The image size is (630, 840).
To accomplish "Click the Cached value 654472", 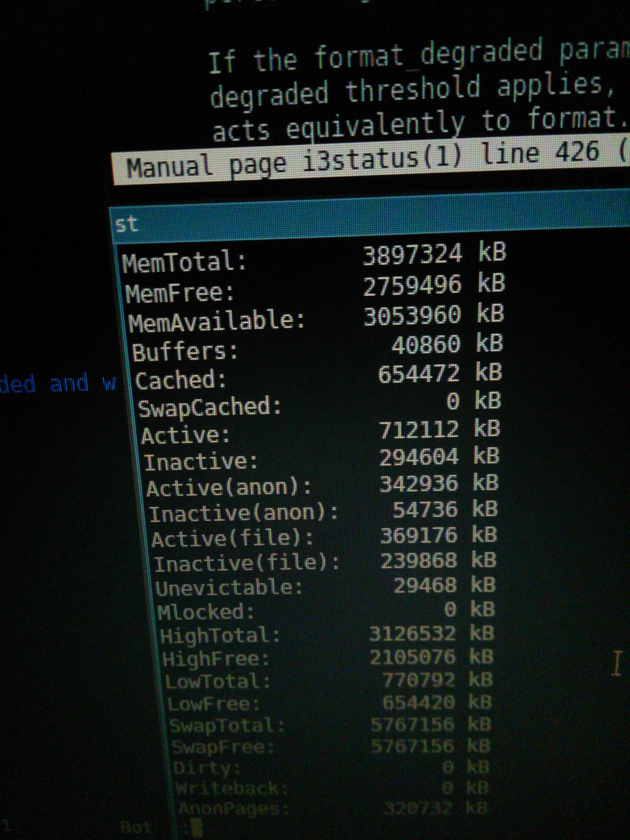I will tap(418, 374).
